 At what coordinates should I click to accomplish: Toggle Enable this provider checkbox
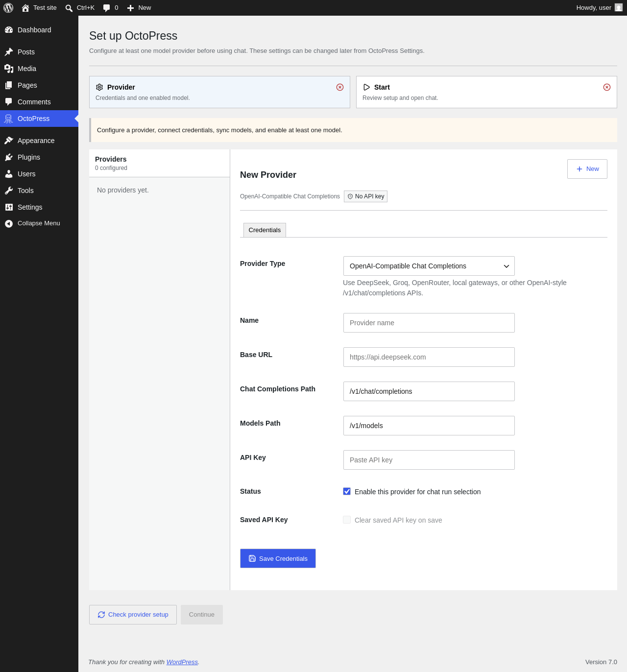tap(347, 491)
